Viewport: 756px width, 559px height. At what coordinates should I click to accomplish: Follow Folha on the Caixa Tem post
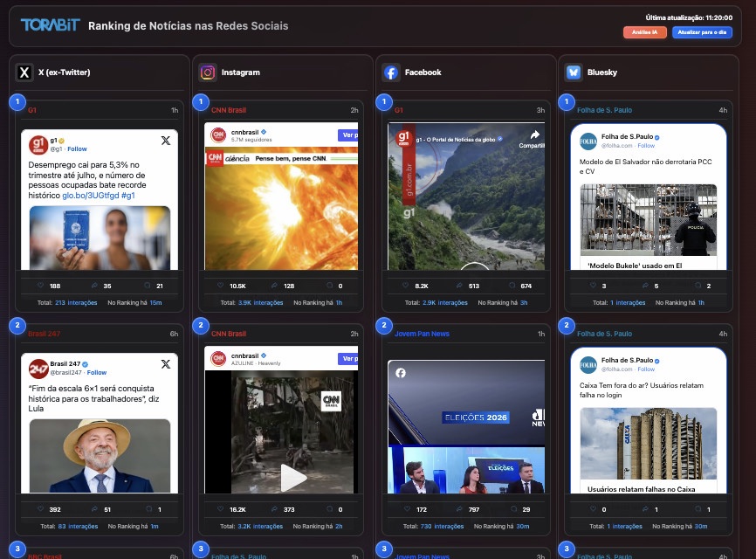[646, 369]
